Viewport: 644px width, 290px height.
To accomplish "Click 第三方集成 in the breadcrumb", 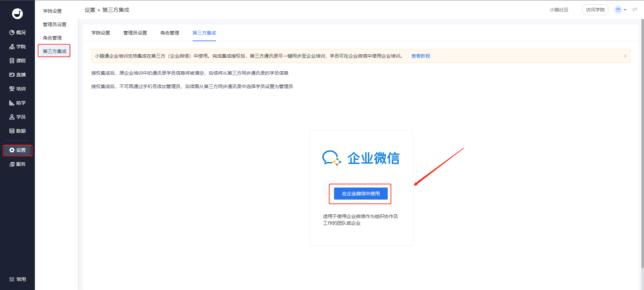I will [116, 10].
